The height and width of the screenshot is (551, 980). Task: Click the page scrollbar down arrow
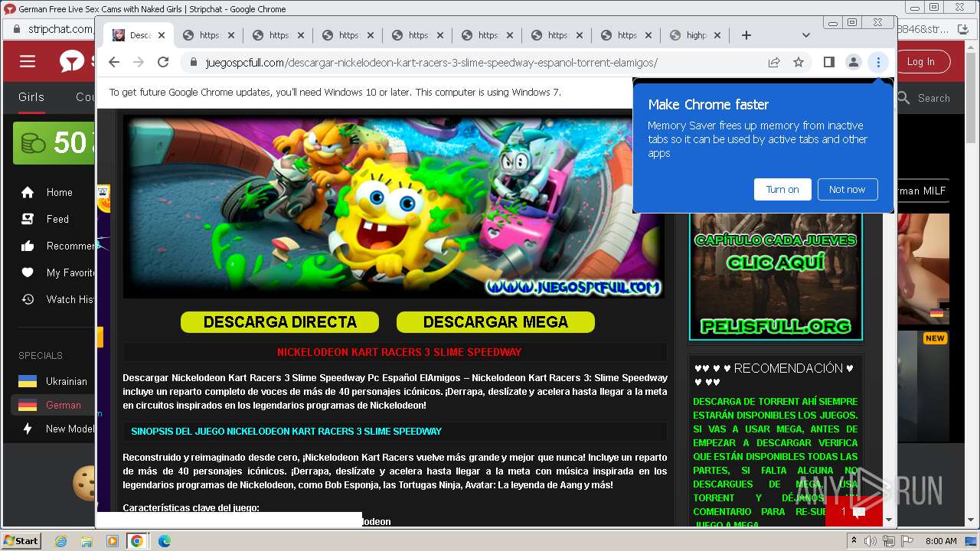tap(889, 520)
